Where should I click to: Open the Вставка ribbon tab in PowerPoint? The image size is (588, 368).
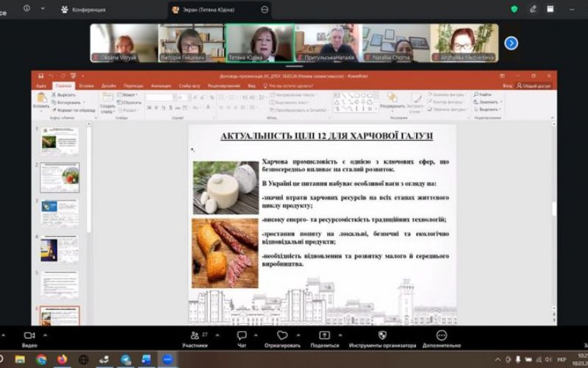[86, 85]
